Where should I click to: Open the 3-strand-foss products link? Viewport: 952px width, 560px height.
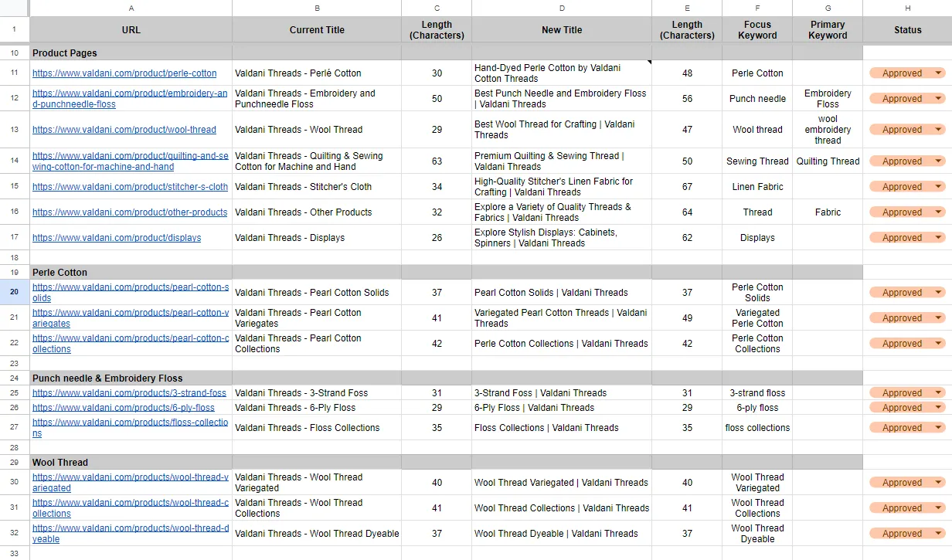pyautogui.click(x=129, y=393)
